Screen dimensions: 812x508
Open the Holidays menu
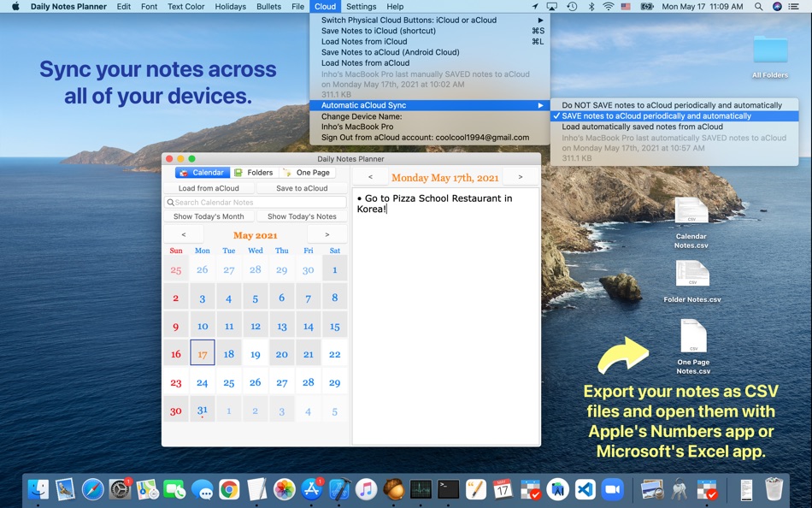[x=231, y=7]
